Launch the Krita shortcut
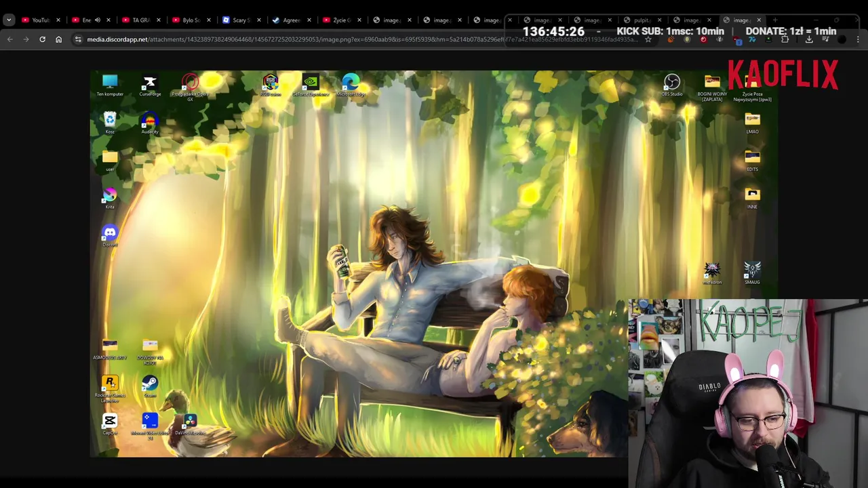 [x=110, y=199]
